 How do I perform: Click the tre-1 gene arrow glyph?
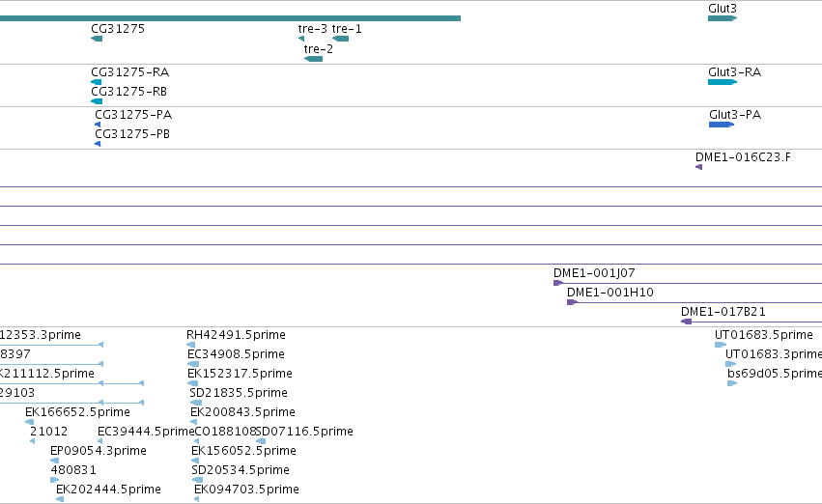[x=341, y=39]
